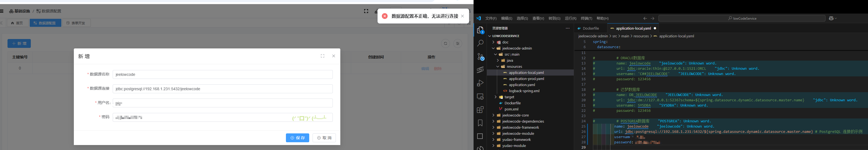
Task: Click the tab bar left double-arrow
Action: pyautogui.click(x=2, y=23)
